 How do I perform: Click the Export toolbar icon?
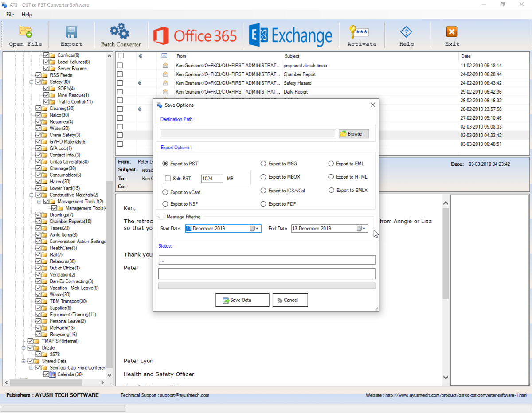tap(71, 35)
